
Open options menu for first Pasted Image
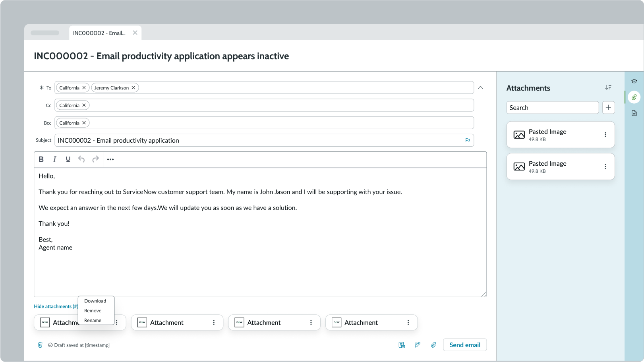[x=605, y=135]
